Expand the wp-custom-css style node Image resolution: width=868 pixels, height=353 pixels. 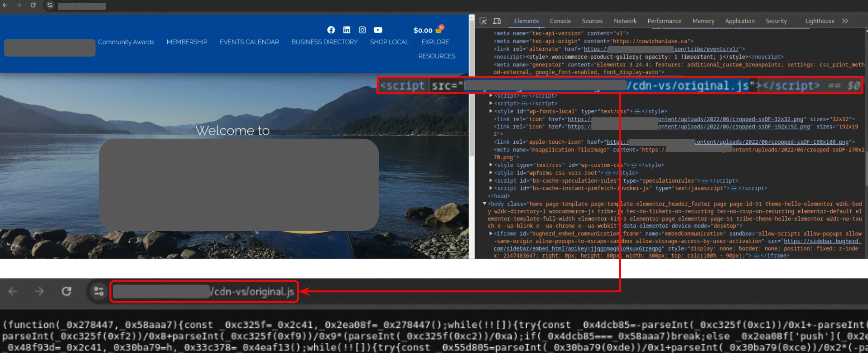491,165
